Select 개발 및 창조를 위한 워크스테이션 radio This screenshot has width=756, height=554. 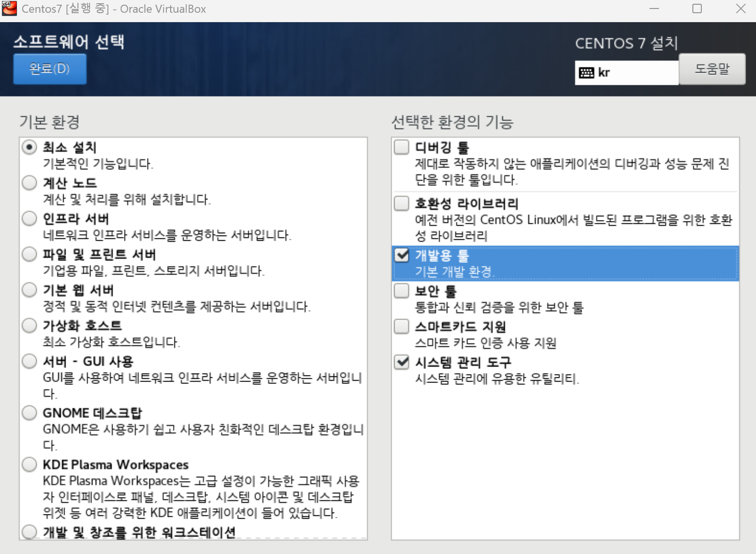(x=29, y=532)
